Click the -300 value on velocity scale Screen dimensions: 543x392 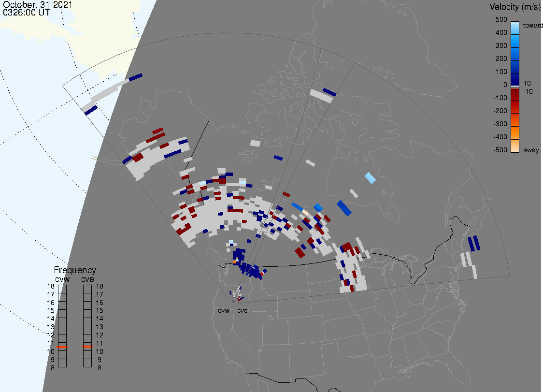[500, 124]
